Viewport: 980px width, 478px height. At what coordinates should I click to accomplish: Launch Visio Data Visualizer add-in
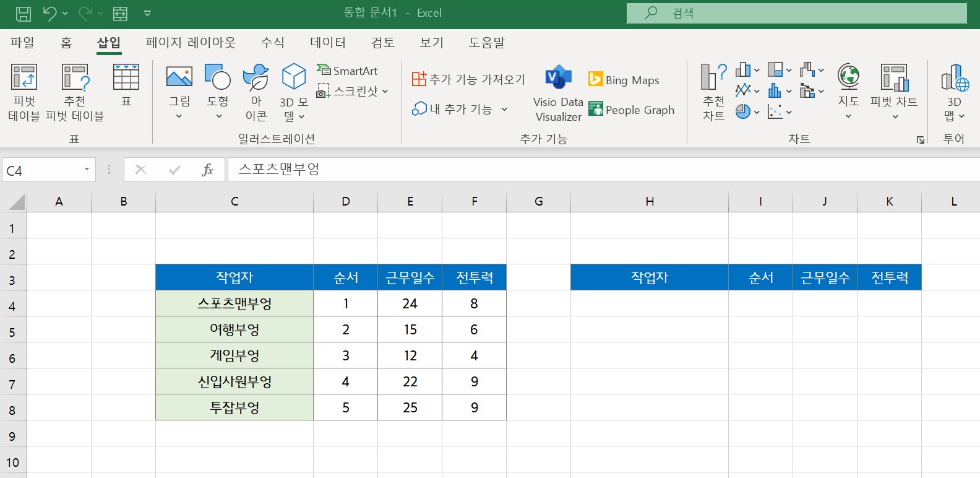558,93
